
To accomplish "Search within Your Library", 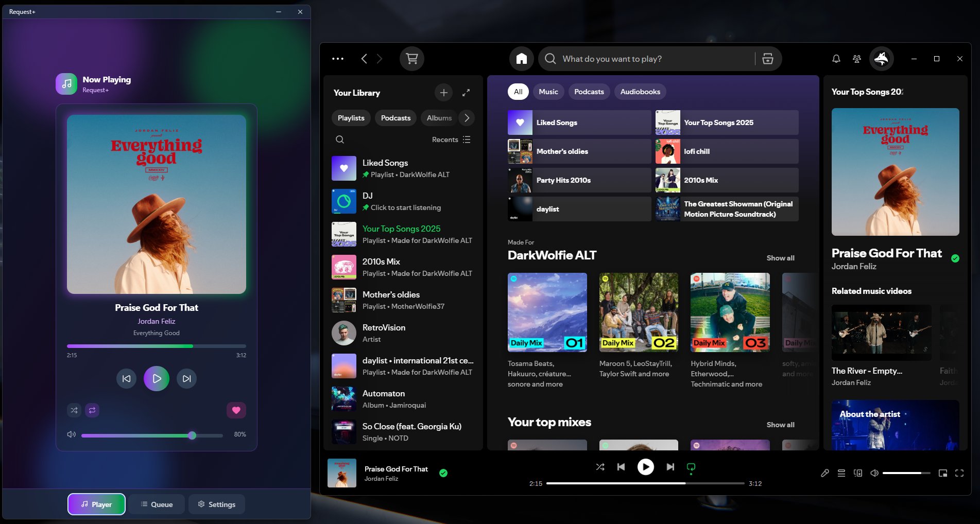I will tap(340, 139).
